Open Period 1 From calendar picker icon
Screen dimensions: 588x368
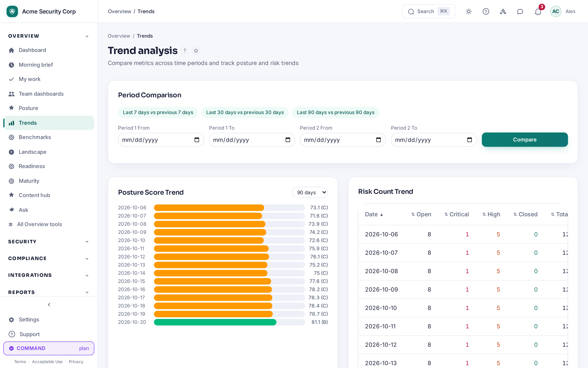197,140
